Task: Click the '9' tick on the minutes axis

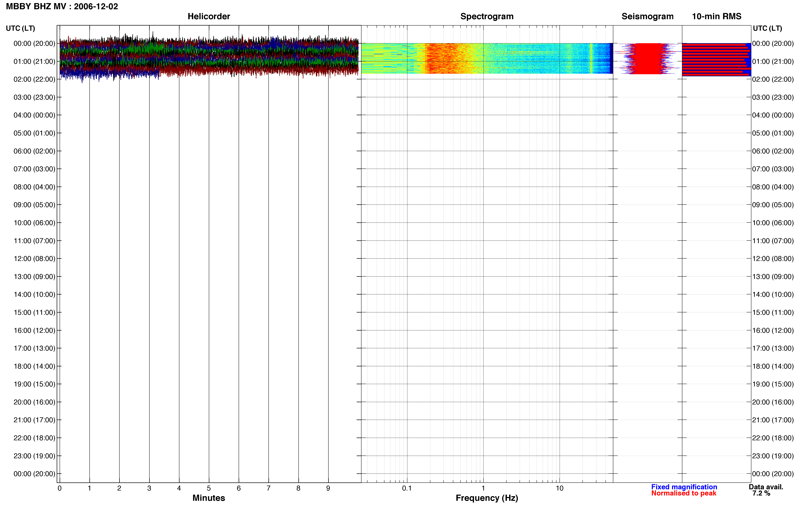Action: click(x=328, y=488)
